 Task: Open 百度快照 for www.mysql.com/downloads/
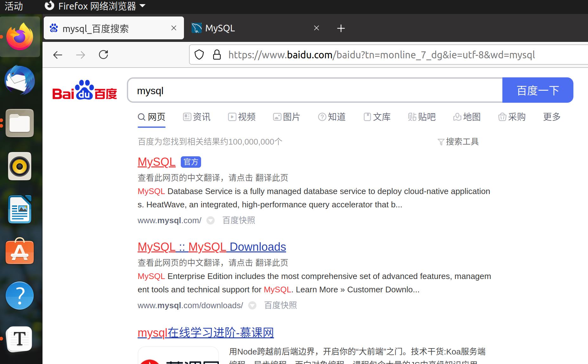point(281,305)
